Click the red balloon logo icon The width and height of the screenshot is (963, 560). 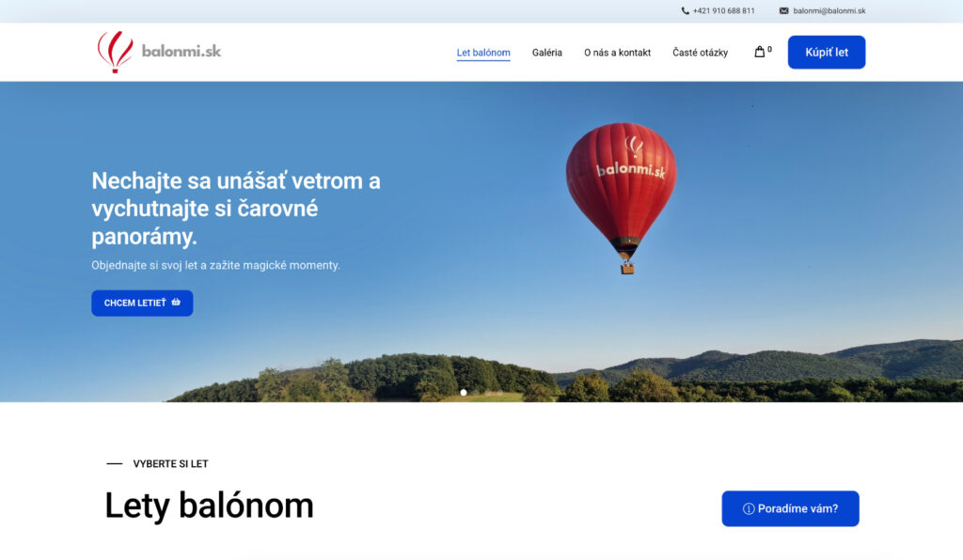115,52
